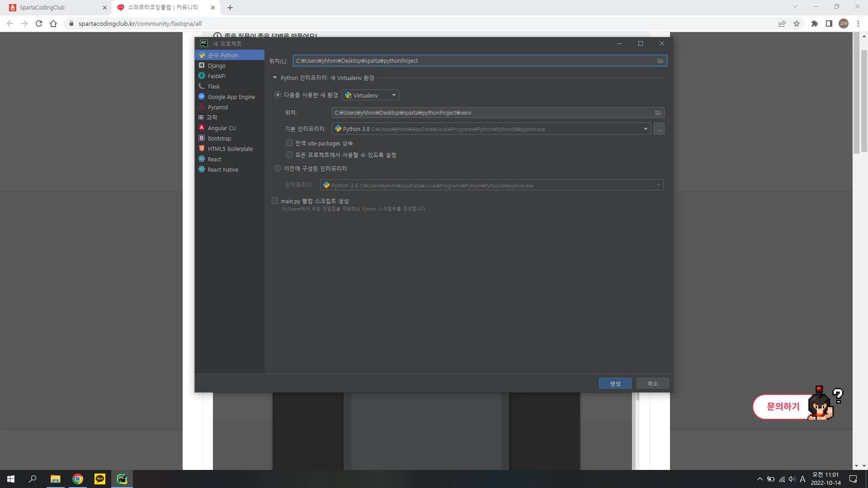The width and height of the screenshot is (868, 488).
Task: Select the Angular CLI icon
Action: (202, 128)
